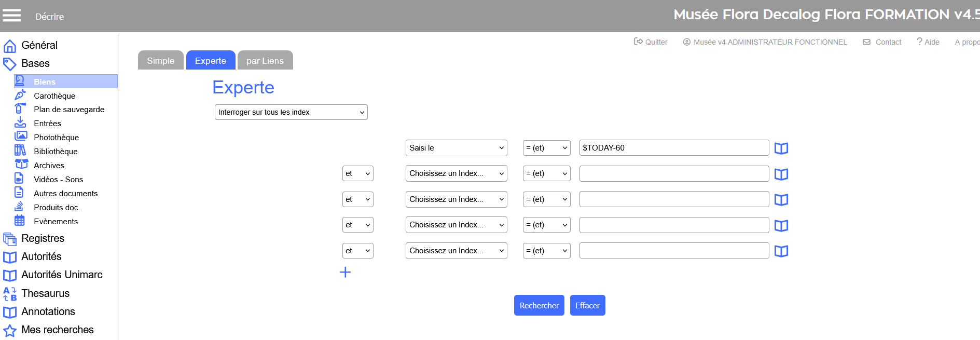Expand the 'Saisi le' index dropdown

[x=456, y=148]
